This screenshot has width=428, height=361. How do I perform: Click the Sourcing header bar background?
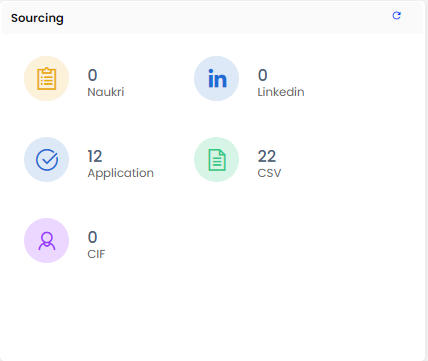tap(213, 17)
